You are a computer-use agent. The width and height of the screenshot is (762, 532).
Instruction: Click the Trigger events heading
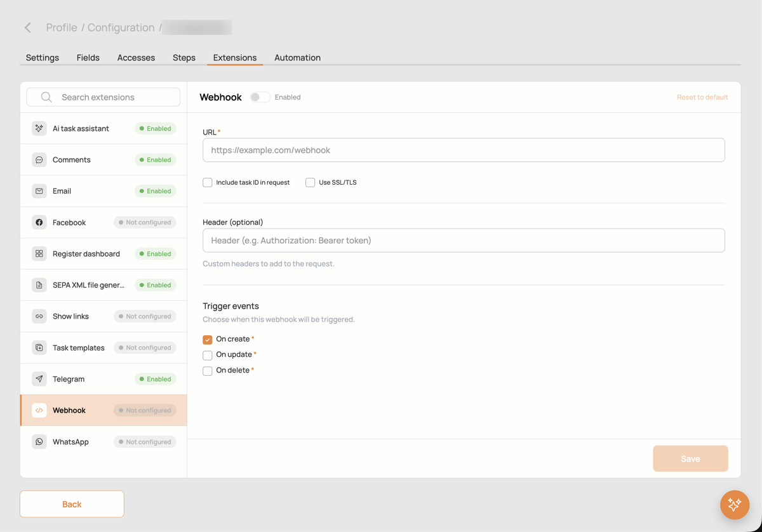(x=231, y=306)
